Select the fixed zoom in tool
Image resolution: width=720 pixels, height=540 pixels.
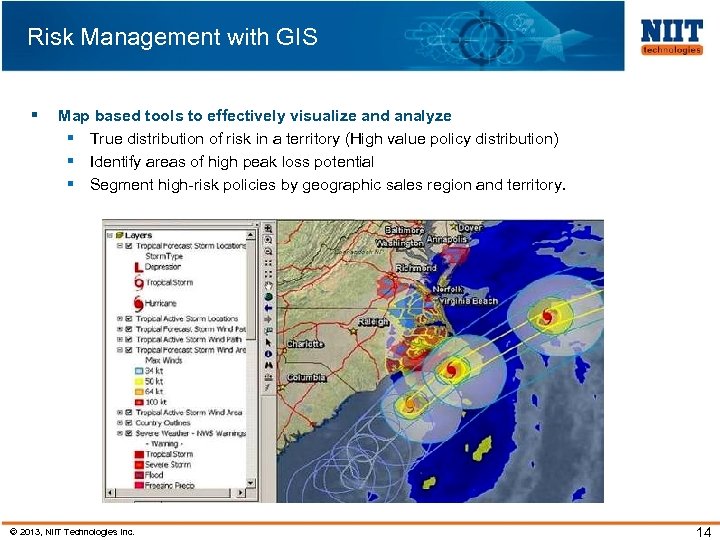[269, 240]
